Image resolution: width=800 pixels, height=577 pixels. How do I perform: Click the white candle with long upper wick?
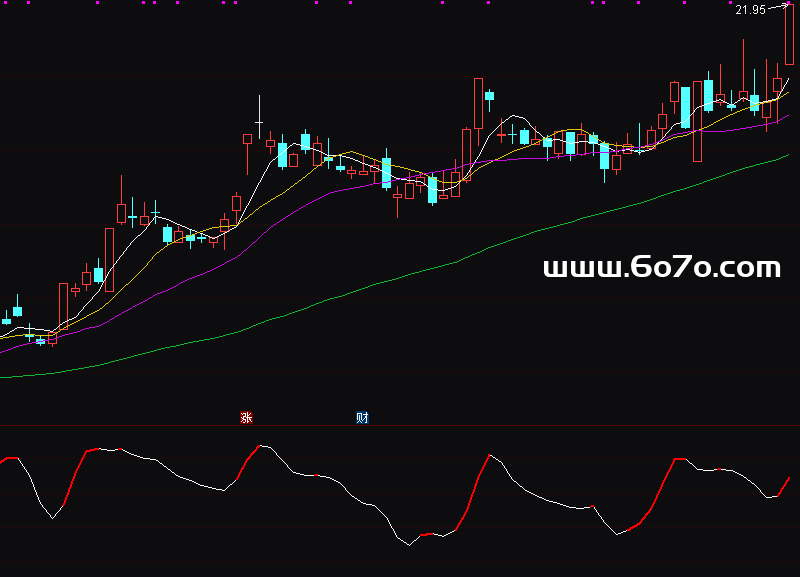pos(259,122)
